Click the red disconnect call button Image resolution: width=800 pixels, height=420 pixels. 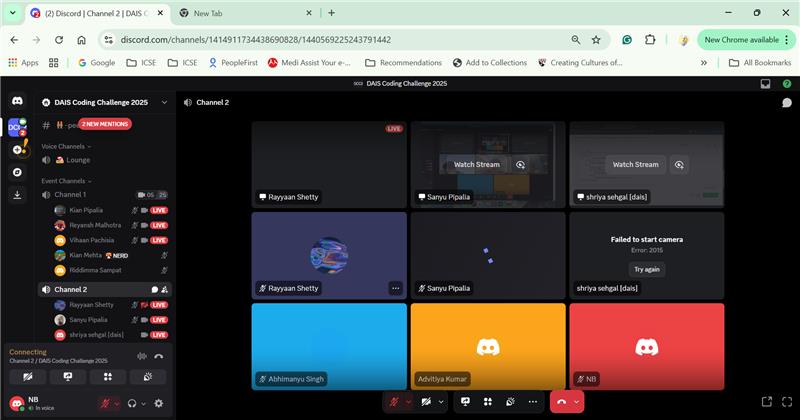point(561,402)
